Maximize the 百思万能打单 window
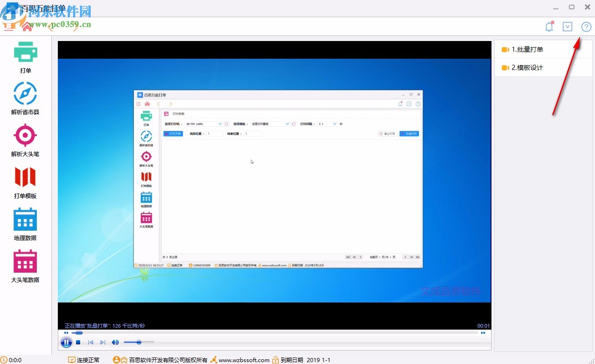This screenshot has width=595, height=364. coord(572,7)
